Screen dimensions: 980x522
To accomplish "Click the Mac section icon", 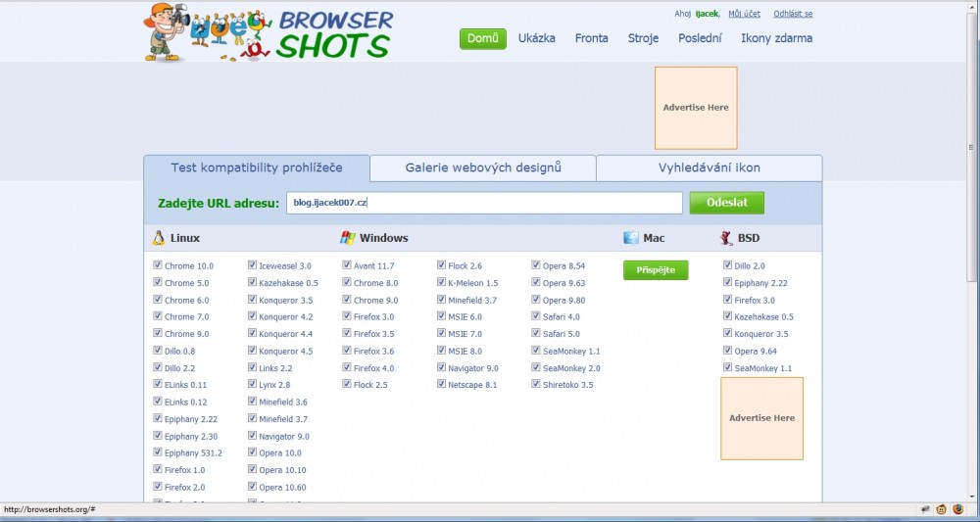I will tap(630, 238).
